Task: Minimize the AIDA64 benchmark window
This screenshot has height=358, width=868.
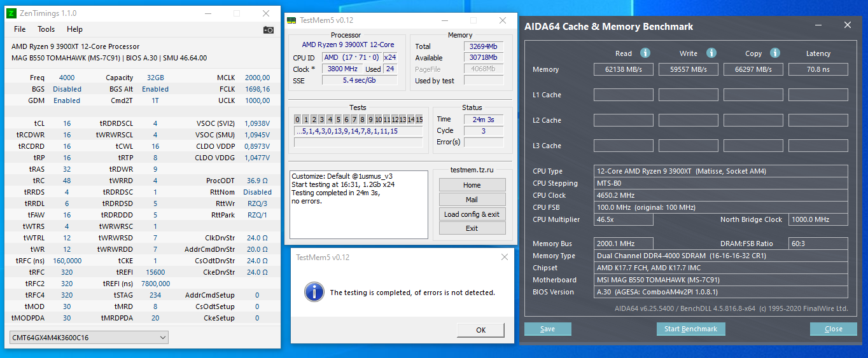Action: click(819, 25)
